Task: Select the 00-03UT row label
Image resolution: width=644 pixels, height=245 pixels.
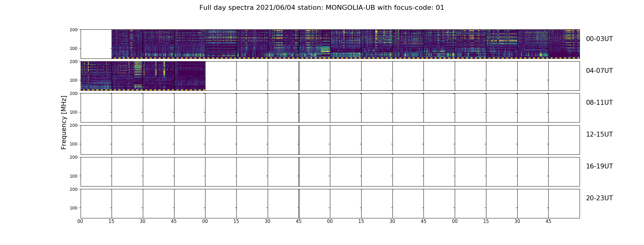Action: click(599, 39)
